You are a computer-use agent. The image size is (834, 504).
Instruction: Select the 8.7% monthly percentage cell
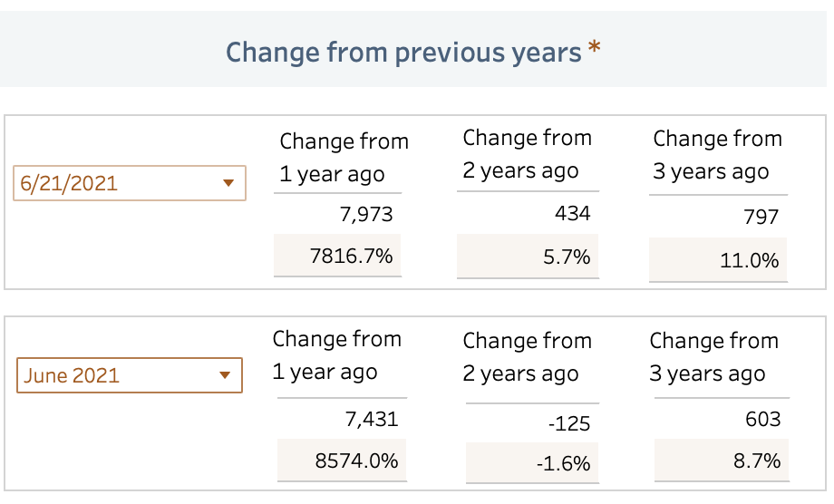point(722,460)
